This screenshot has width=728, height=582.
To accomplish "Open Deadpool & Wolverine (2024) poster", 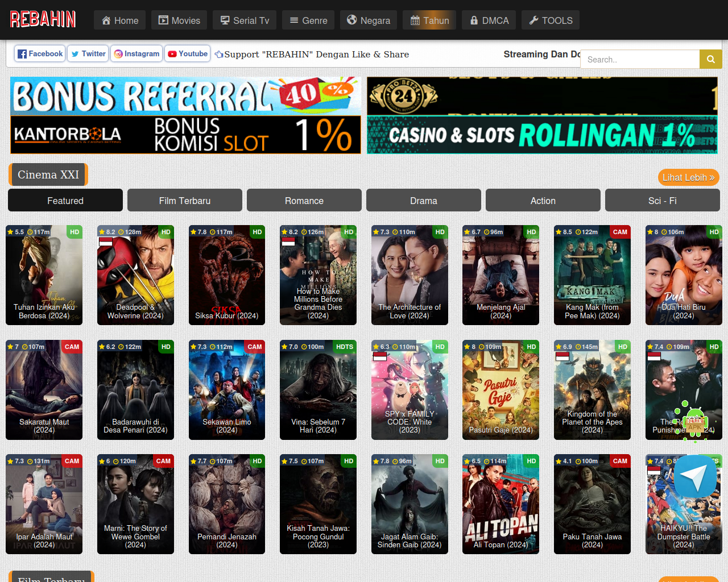I will coord(135,275).
